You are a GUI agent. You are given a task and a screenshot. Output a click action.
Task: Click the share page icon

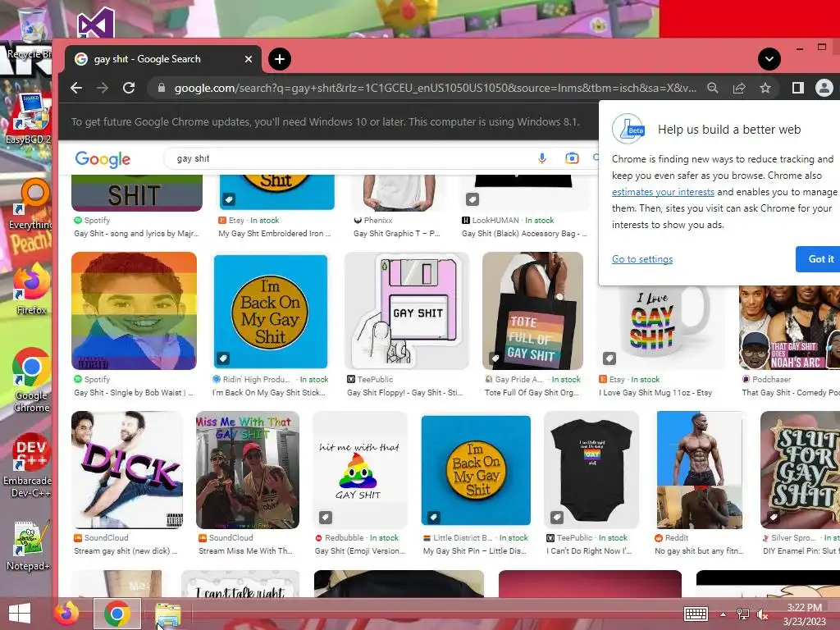tap(739, 88)
